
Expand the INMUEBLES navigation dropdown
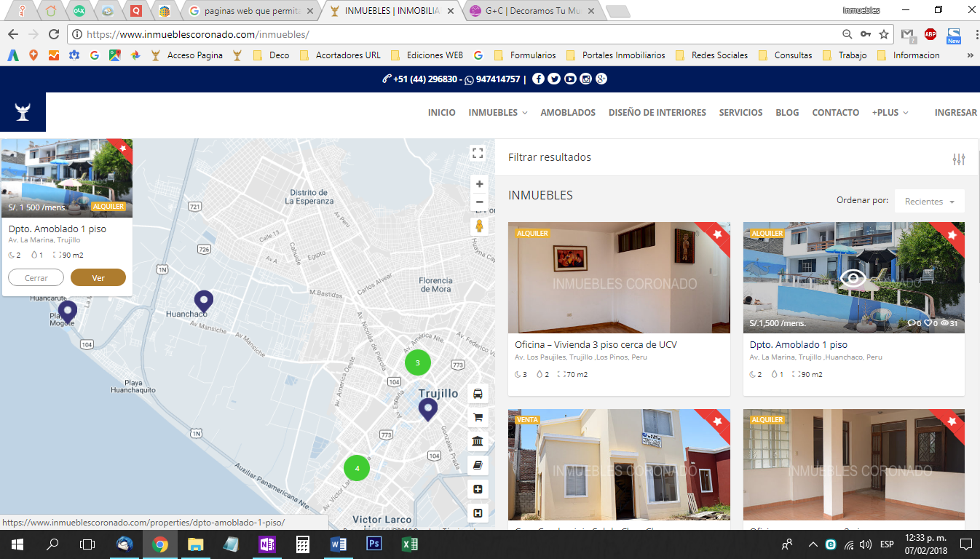[x=498, y=113]
